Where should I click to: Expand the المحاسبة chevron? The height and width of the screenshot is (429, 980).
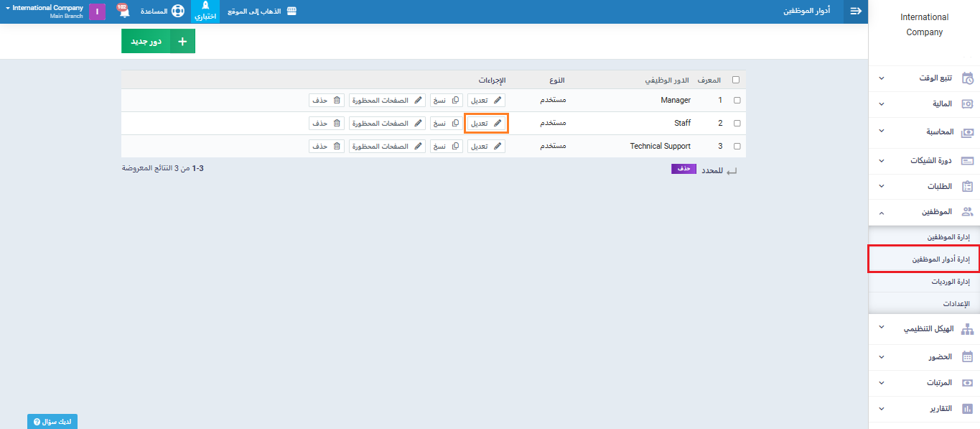882,132
